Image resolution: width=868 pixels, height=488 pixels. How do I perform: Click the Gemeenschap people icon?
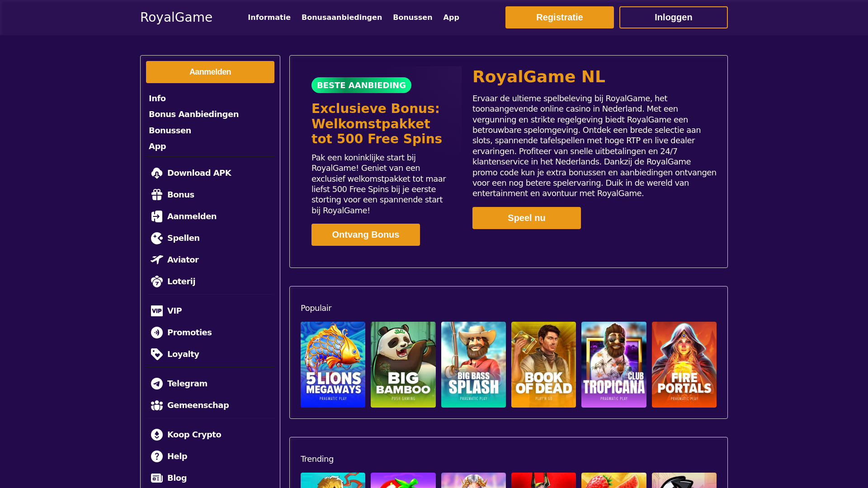(x=157, y=405)
